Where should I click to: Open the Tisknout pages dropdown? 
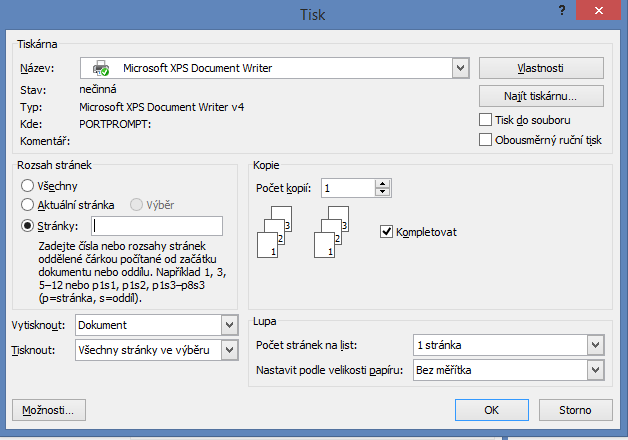tap(229, 350)
